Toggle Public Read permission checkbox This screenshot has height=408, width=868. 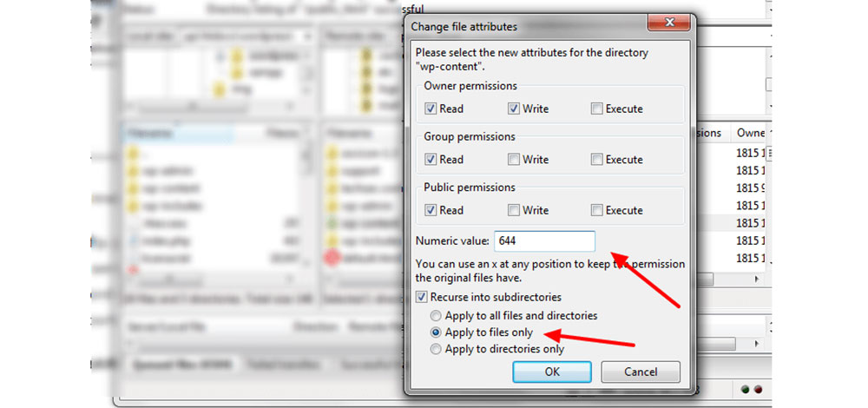point(431,210)
